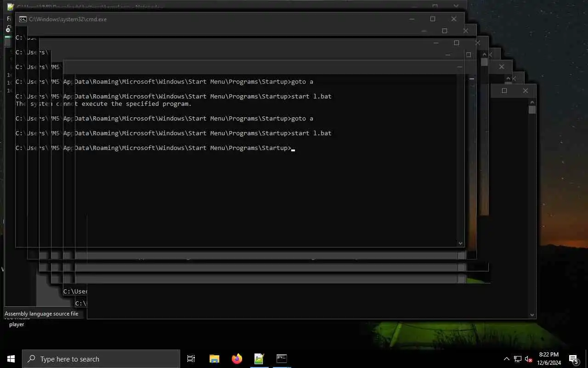The width and height of the screenshot is (588, 368).
Task: Launch File Explorer from the taskbar
Action: 214,359
